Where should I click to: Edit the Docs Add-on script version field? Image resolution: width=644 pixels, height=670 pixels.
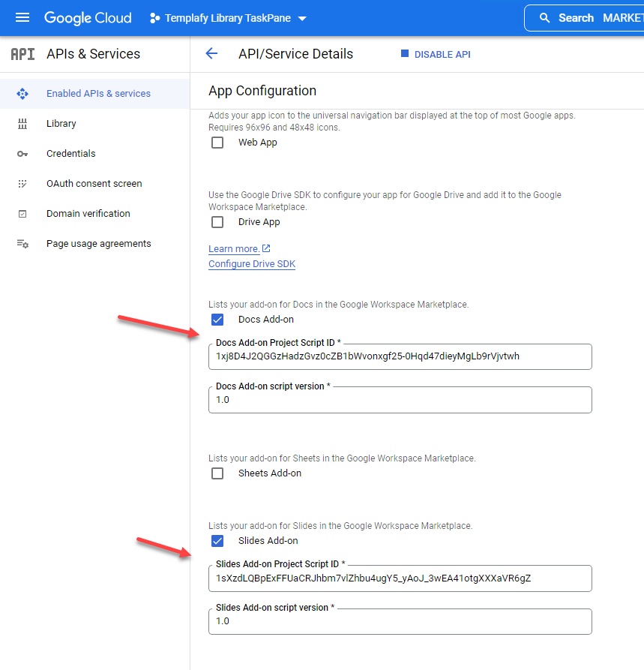click(400, 400)
